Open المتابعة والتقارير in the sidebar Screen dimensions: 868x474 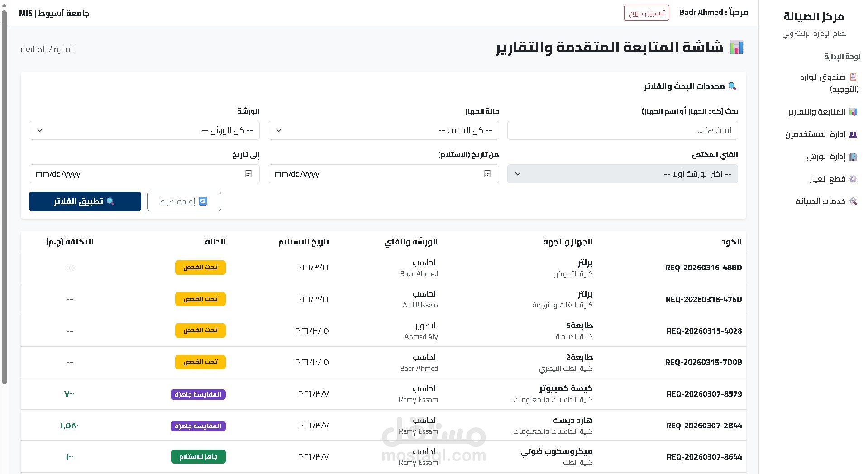(822, 112)
